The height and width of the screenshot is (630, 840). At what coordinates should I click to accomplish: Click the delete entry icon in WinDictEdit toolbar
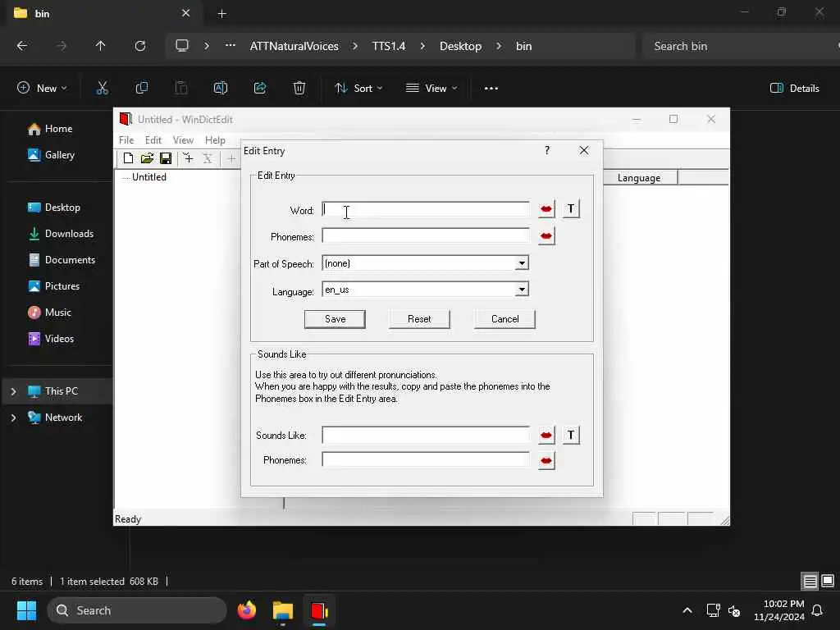click(x=208, y=158)
